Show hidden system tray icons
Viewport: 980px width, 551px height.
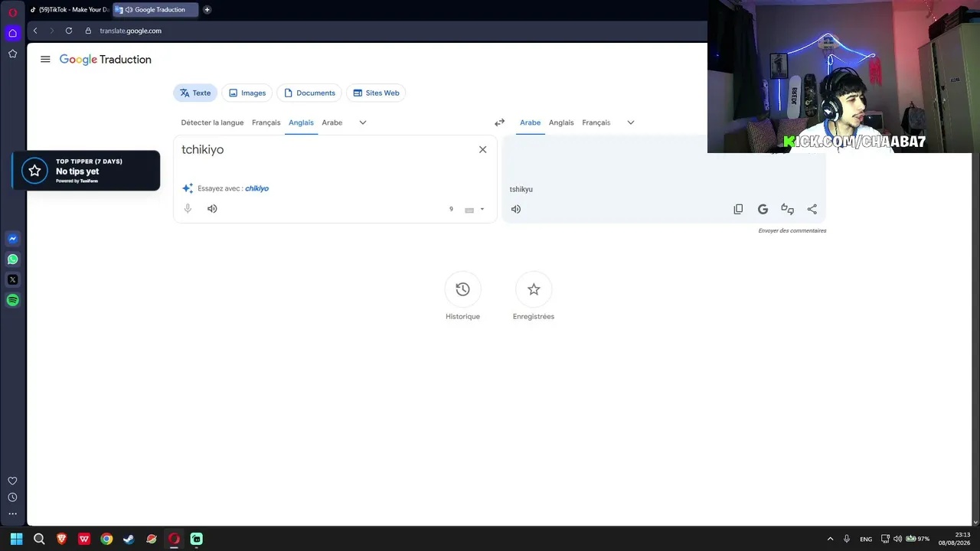830,539
